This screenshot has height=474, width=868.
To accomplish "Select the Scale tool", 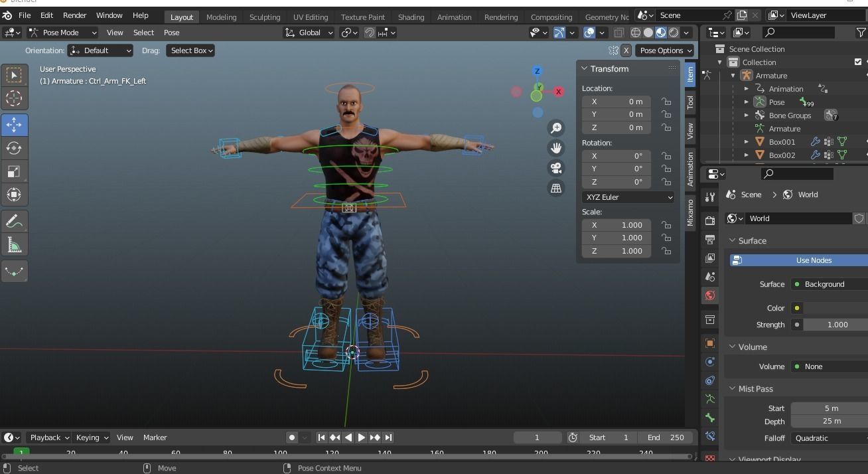I will 14,171.
